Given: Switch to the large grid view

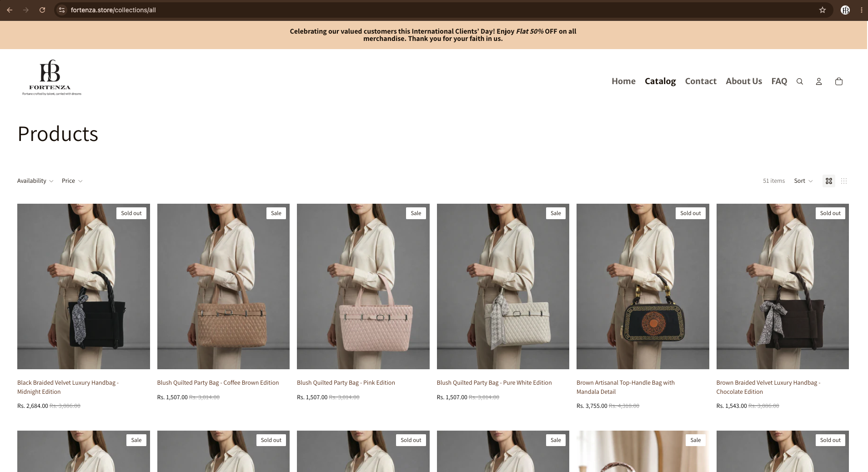Looking at the screenshot, I should pos(829,181).
